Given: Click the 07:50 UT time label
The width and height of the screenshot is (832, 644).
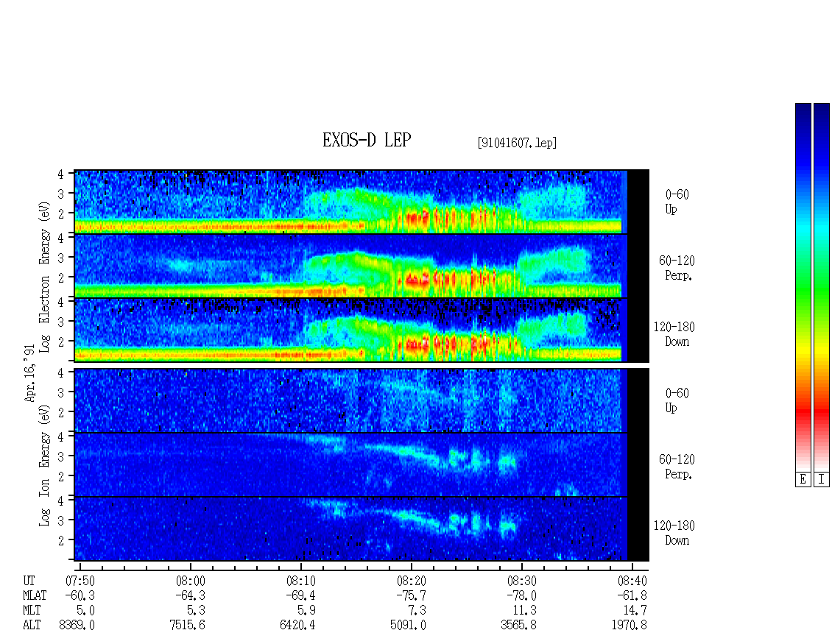Looking at the screenshot, I should click(x=80, y=581).
